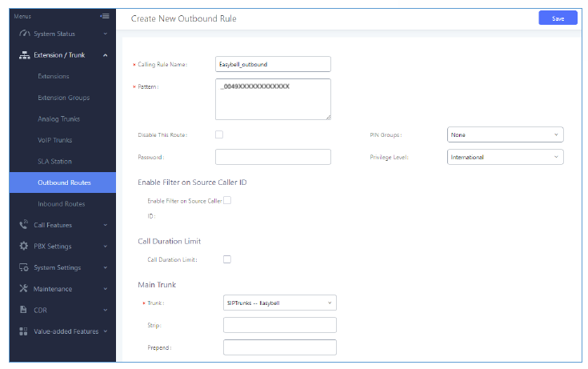Click the PBX Settings gear icon

point(24,246)
